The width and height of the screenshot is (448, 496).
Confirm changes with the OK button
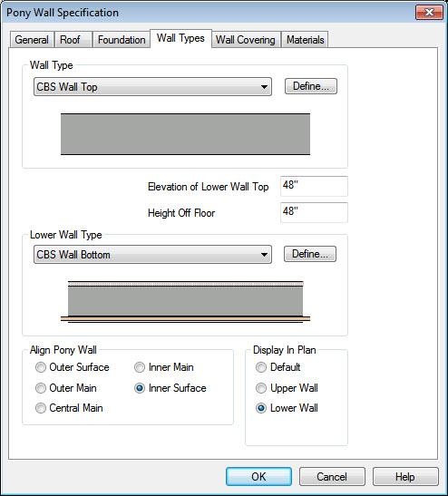pos(258,476)
